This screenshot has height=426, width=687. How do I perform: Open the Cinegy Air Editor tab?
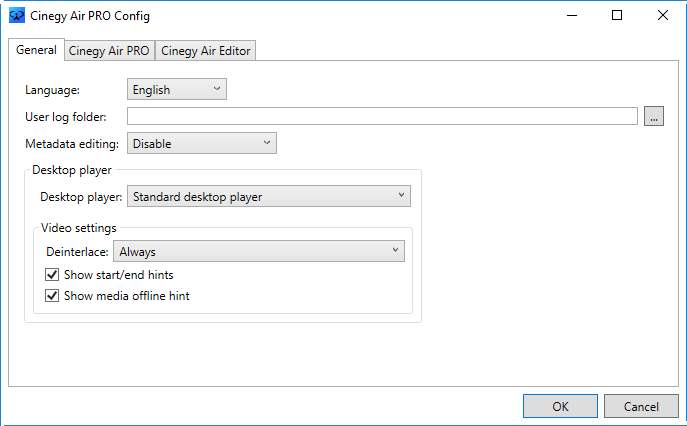point(205,51)
